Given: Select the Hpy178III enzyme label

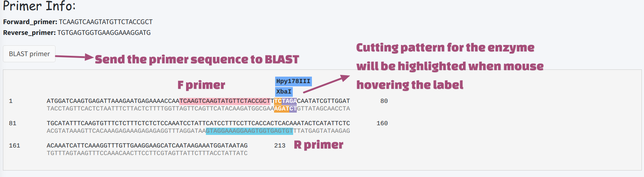Looking at the screenshot, I should [293, 81].
